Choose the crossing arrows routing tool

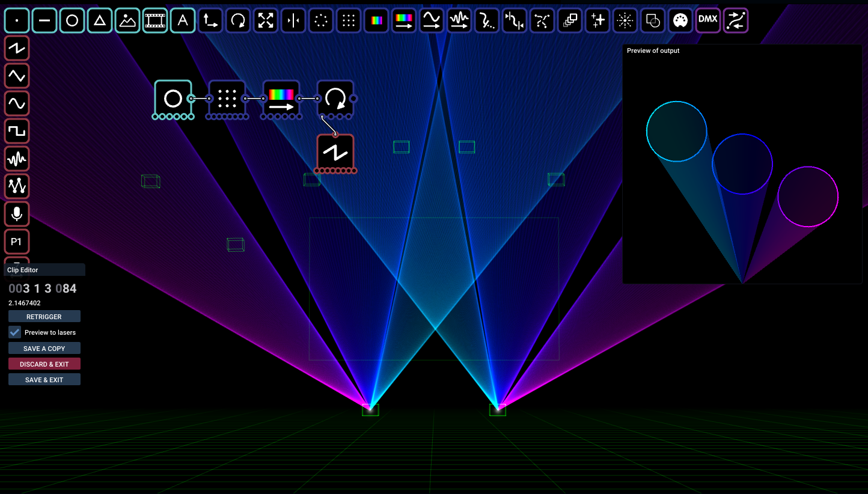click(736, 20)
